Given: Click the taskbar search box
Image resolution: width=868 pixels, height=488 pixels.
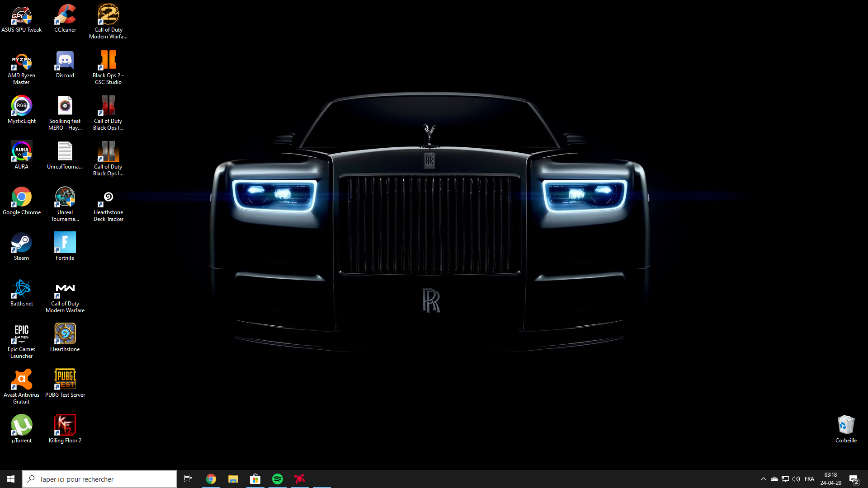Looking at the screenshot, I should click(99, 479).
